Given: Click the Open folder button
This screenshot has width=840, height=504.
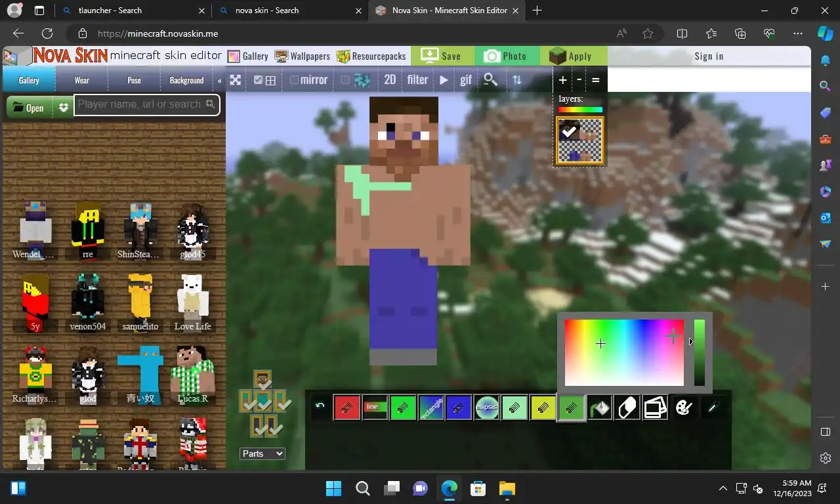Looking at the screenshot, I should tap(29, 108).
